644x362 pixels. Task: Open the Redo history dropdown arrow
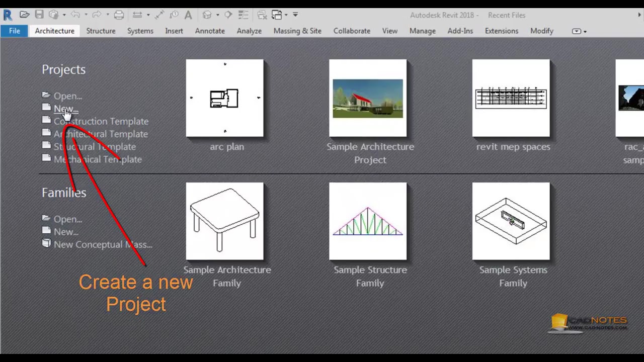108,15
